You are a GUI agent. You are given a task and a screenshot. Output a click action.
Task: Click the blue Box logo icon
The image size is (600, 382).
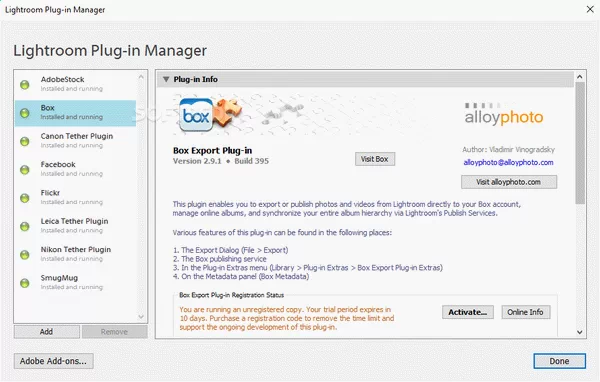click(x=196, y=114)
